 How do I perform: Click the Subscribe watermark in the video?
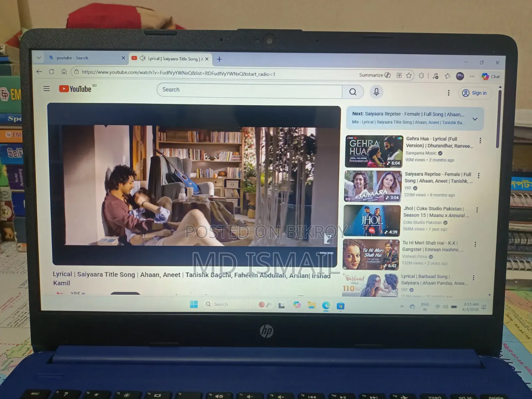(327, 253)
